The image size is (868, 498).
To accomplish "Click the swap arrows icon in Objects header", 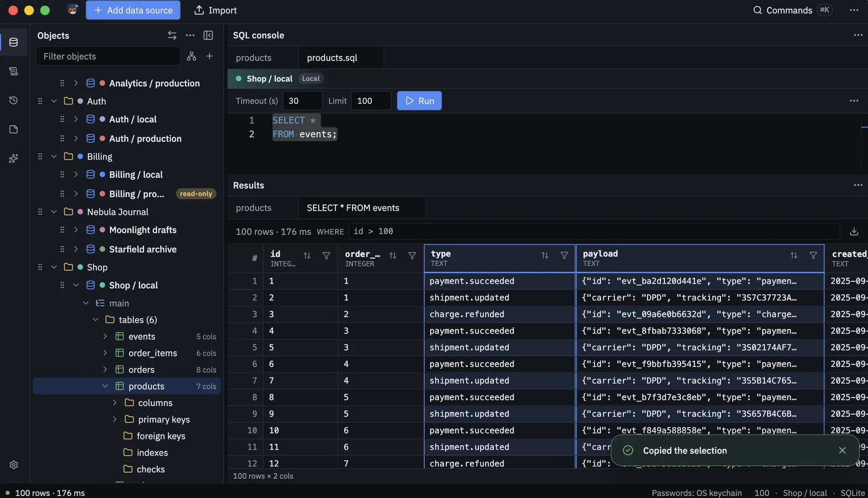I will point(172,35).
